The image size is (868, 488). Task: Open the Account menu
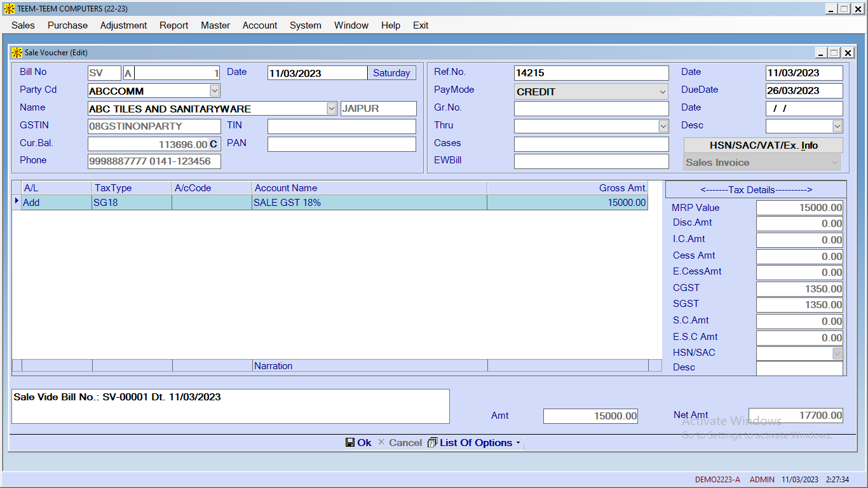pyautogui.click(x=260, y=25)
